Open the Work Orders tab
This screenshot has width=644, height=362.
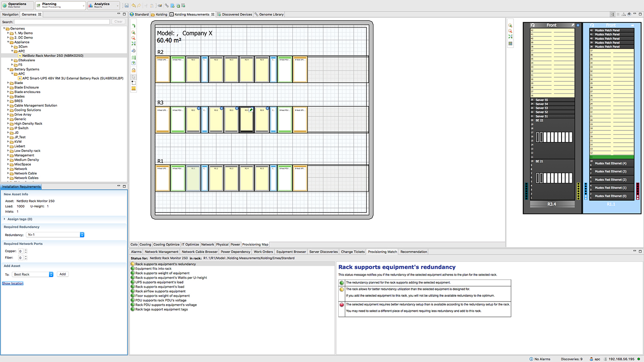263,252
